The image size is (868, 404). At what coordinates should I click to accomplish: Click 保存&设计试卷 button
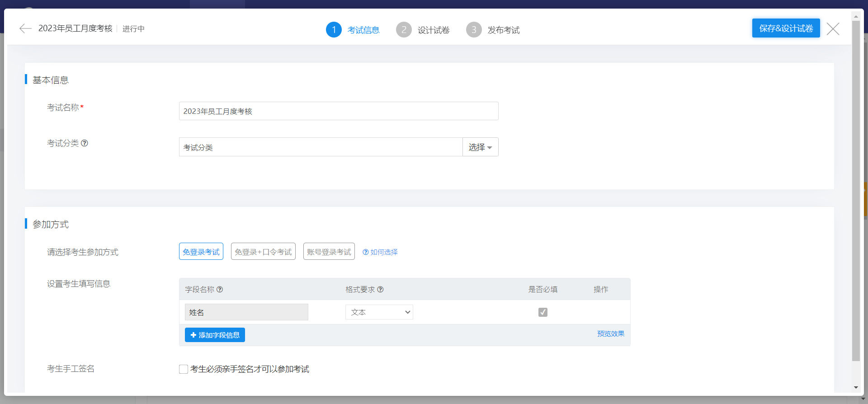tap(786, 28)
